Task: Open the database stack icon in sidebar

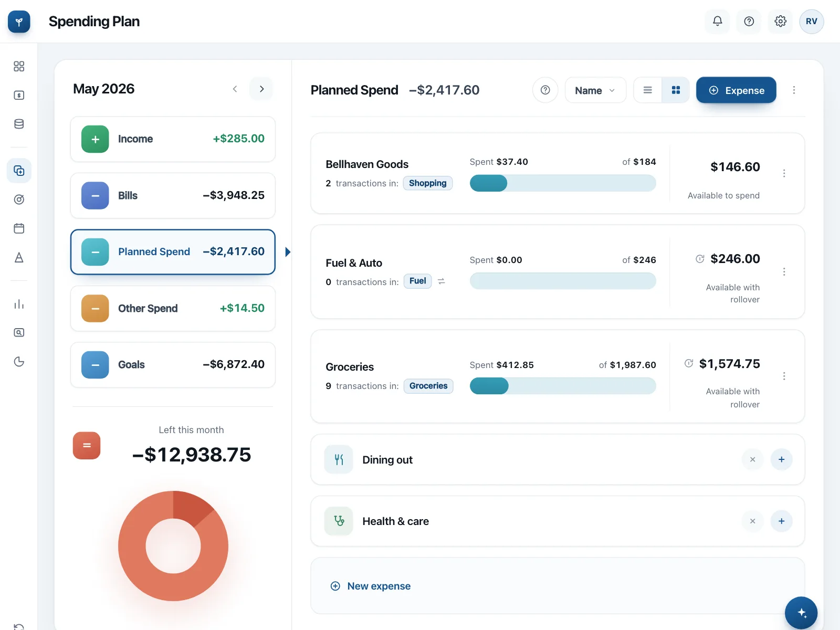Action: coord(19,124)
